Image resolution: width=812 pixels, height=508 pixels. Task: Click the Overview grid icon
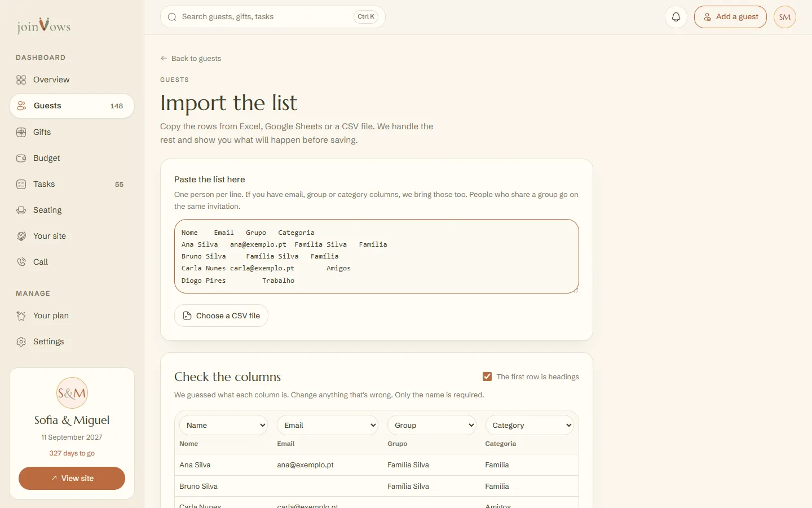click(21, 80)
